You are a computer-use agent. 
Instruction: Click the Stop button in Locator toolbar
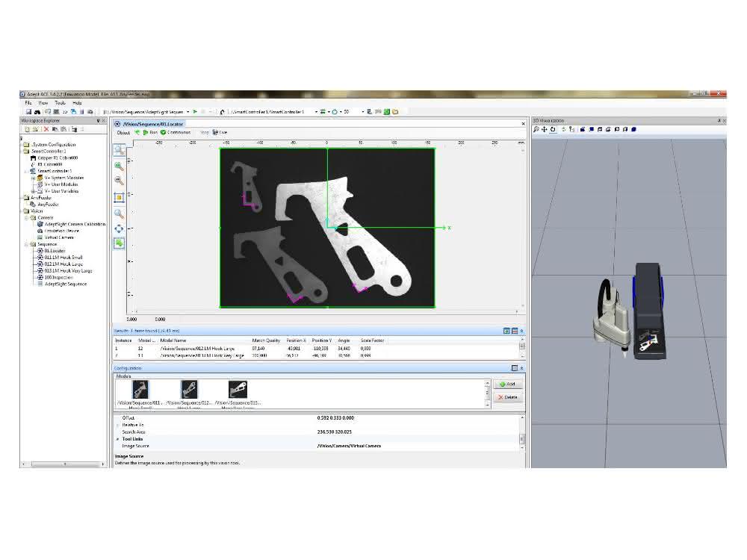(204, 132)
